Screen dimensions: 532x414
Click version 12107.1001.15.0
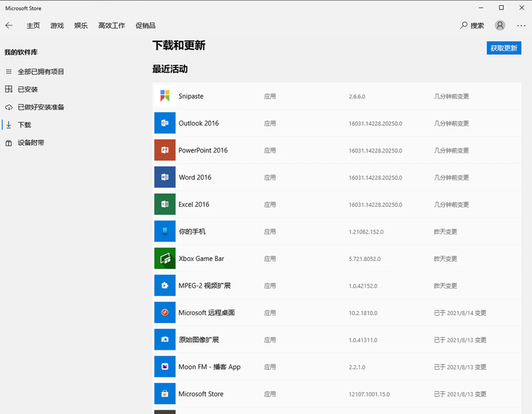click(369, 394)
